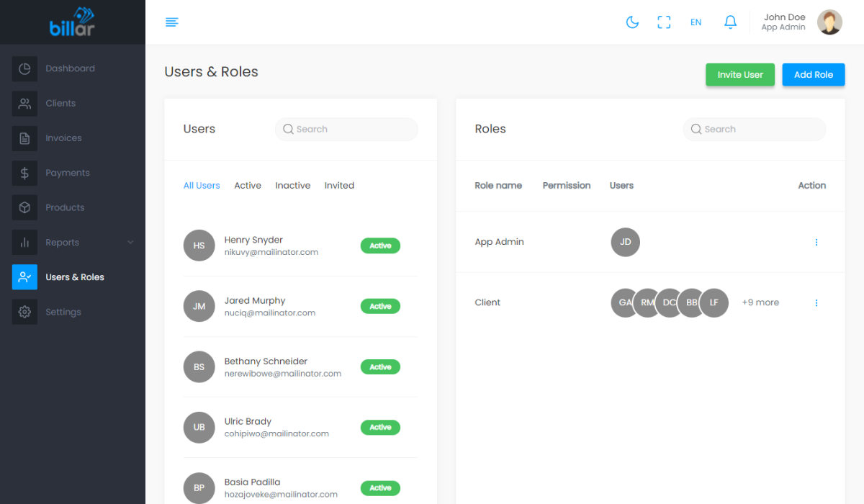Image resolution: width=864 pixels, height=504 pixels.
Task: Click the JD avatar in App Admin row
Action: (x=626, y=242)
